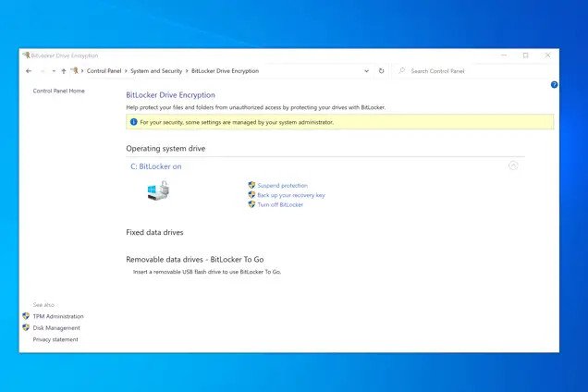The height and width of the screenshot is (392, 588).
Task: Click the Fixed data drives heading
Action: coord(154,233)
